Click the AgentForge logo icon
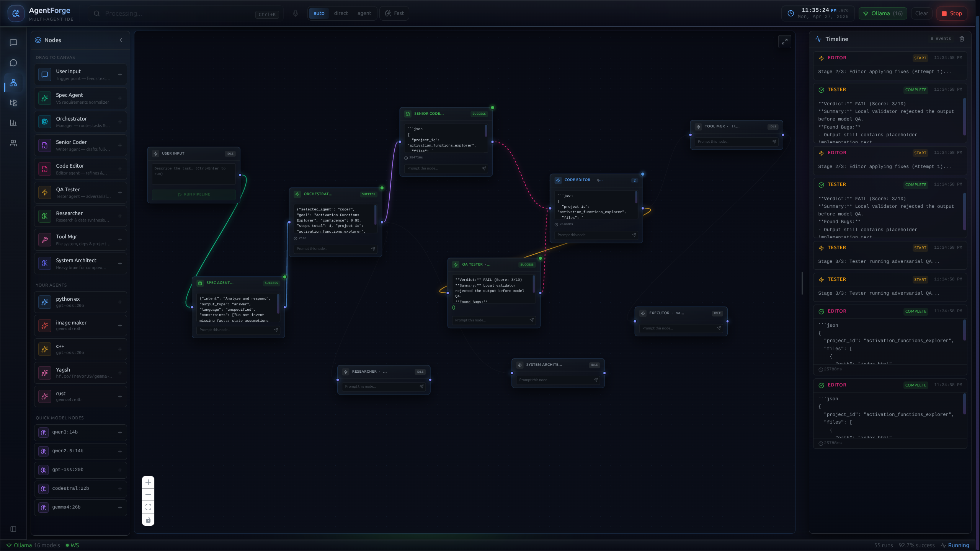 coord(16,13)
